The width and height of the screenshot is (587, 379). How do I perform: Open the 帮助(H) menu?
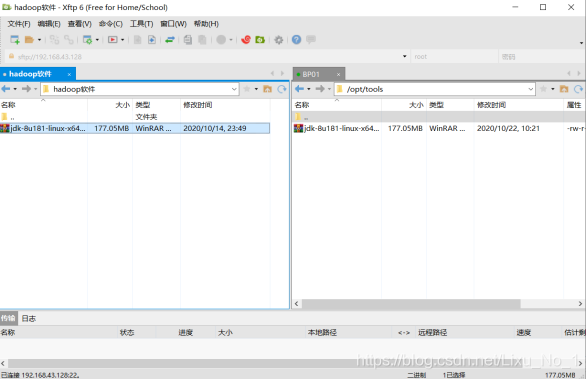[x=206, y=24]
